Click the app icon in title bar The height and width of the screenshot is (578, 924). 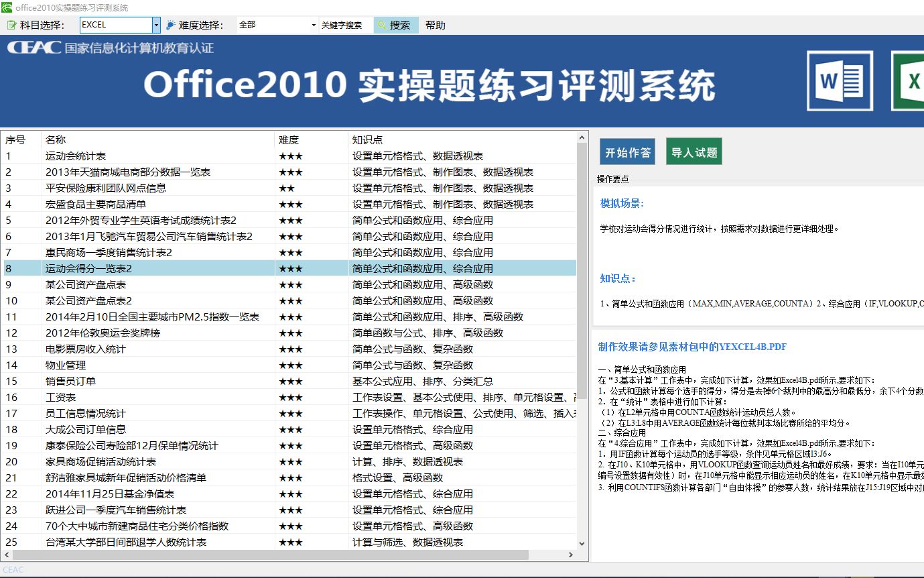(7, 7)
